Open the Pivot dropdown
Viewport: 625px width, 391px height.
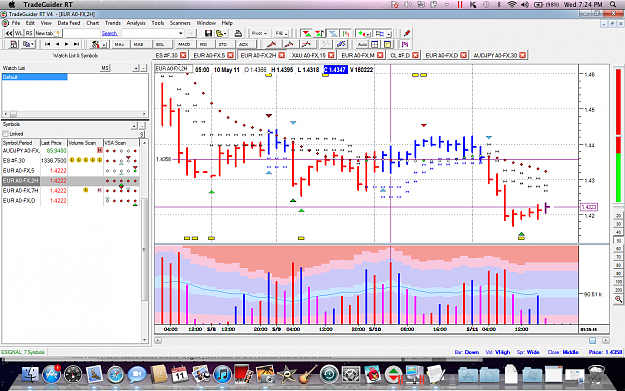click(259, 33)
